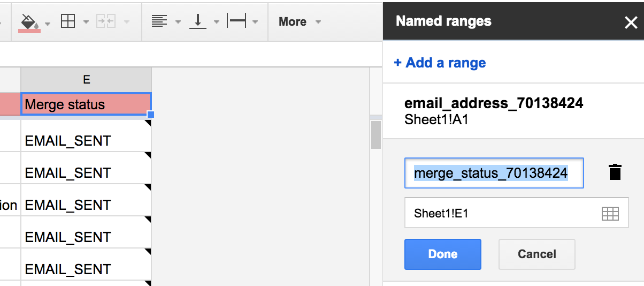Open the More toolbar menu
The width and height of the screenshot is (644, 286).
pos(300,22)
